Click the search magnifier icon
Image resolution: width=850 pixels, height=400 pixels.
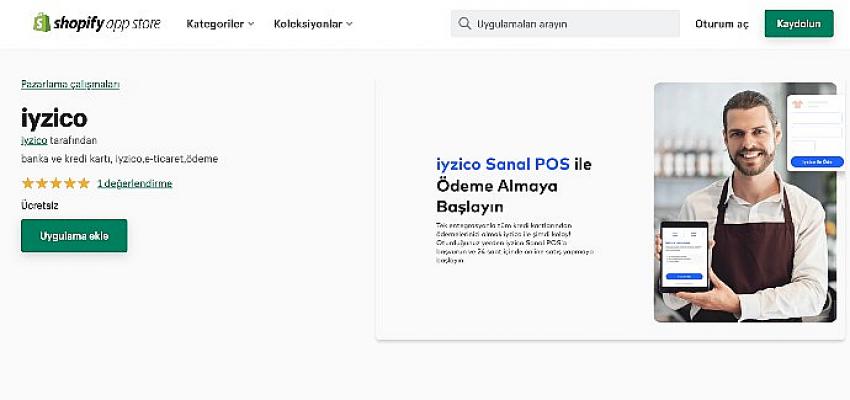coord(464,23)
